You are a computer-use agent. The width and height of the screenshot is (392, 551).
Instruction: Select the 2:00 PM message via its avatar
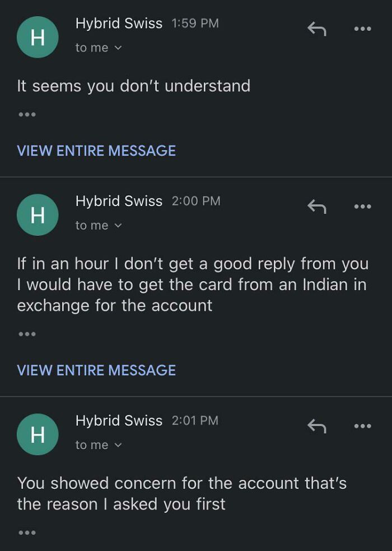coord(38,214)
